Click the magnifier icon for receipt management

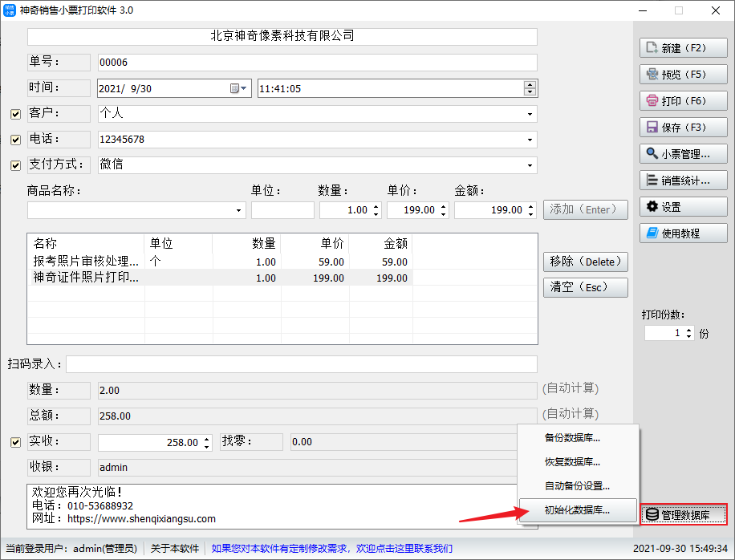tap(652, 153)
